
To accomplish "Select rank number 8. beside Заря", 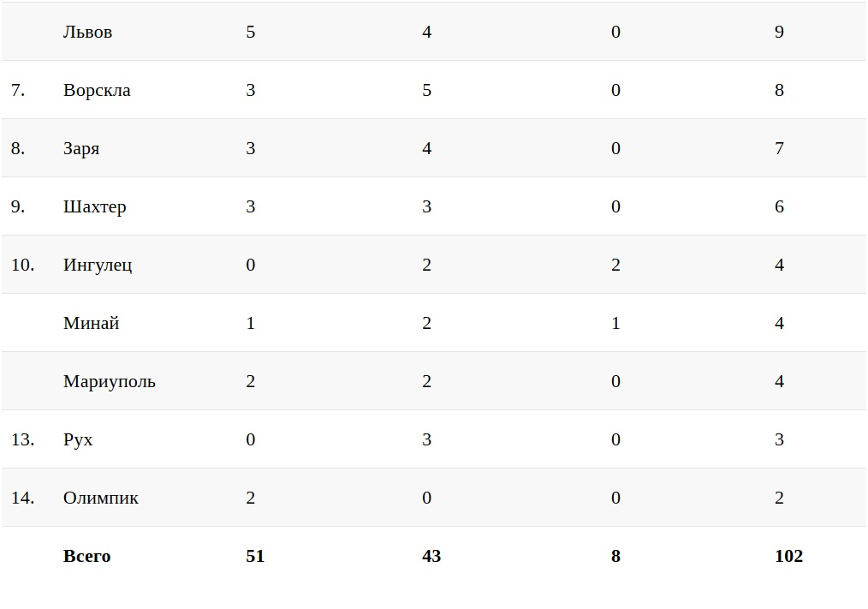I will point(17,149).
